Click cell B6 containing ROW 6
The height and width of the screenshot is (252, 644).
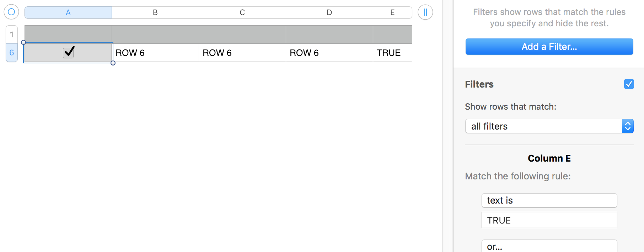point(155,53)
